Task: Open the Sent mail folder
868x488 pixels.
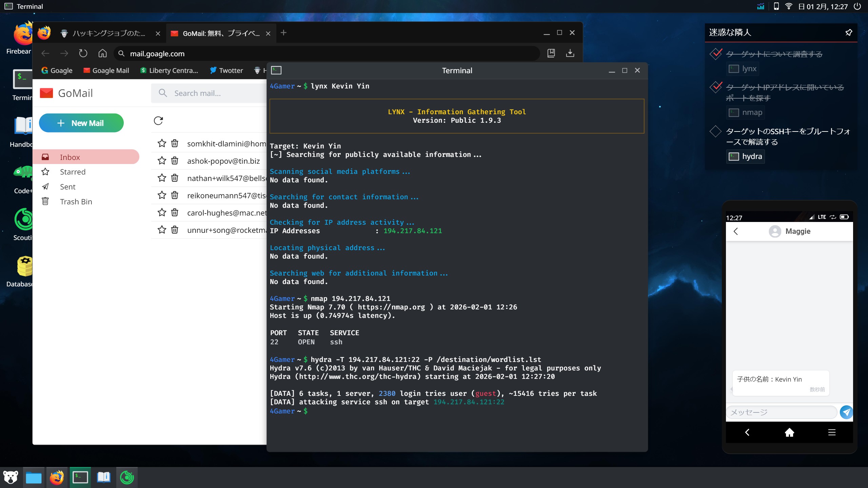Action: pos(67,187)
